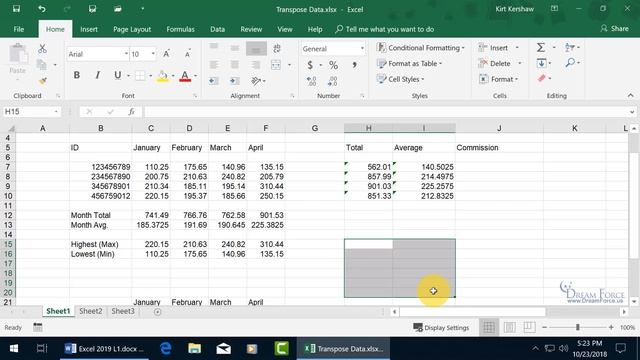The height and width of the screenshot is (360, 640).
Task: Open the fill color dropdown arrow
Action: tap(173, 76)
